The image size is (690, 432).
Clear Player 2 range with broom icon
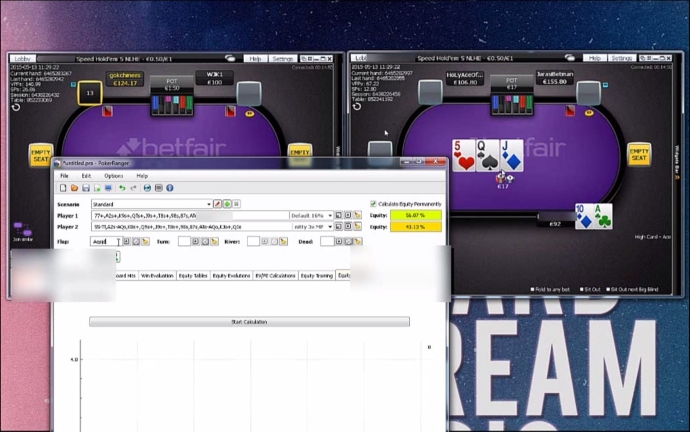(357, 226)
